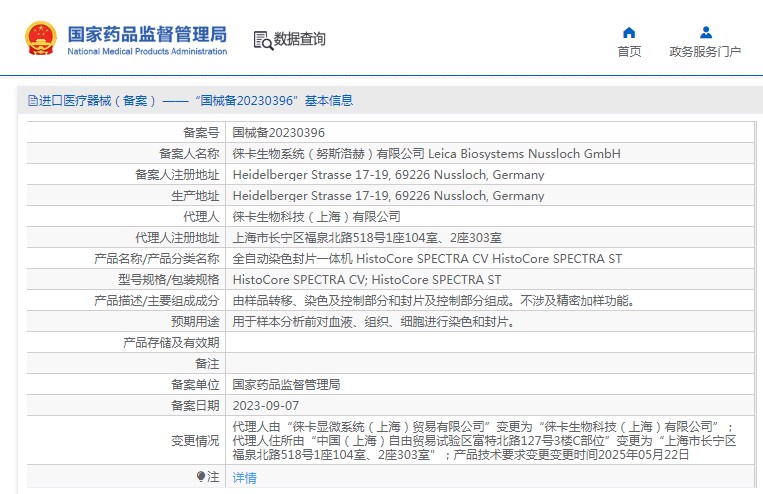Open the 数据查询 search icon
Screen dimensions: 763x494
click(263, 40)
